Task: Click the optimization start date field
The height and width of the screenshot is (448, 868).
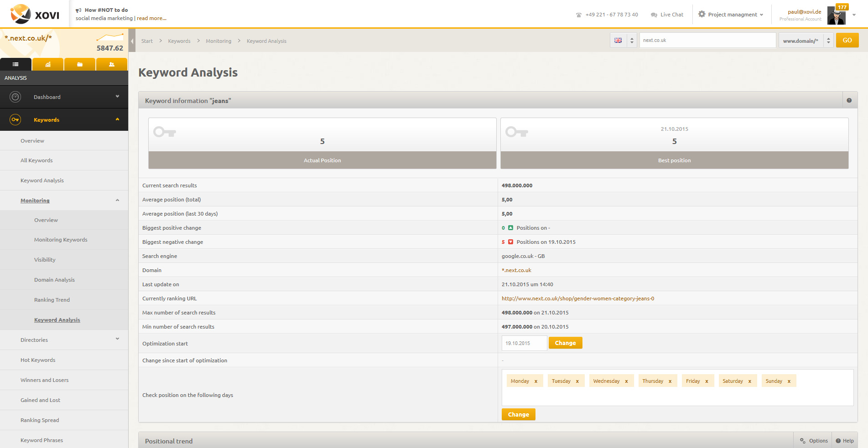Action: pyautogui.click(x=524, y=343)
